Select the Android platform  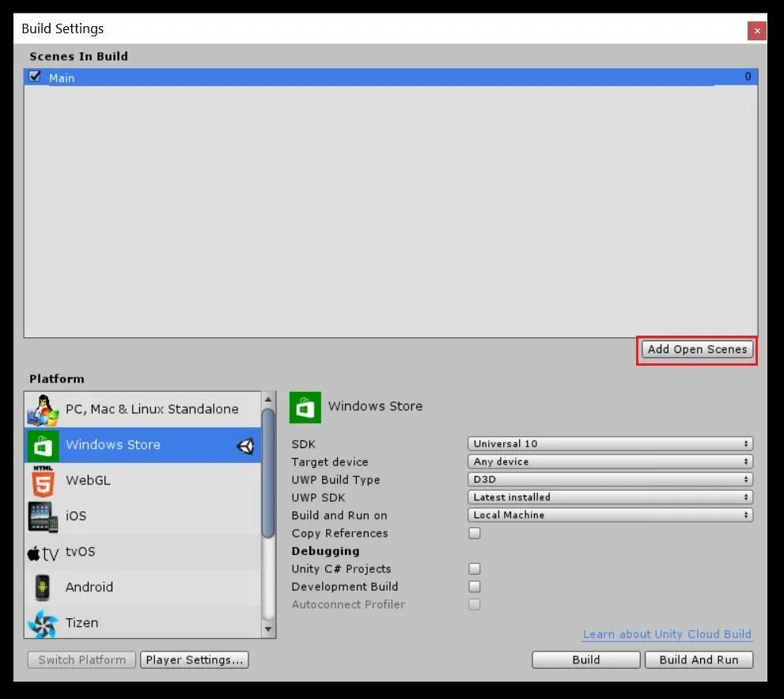tap(142, 587)
